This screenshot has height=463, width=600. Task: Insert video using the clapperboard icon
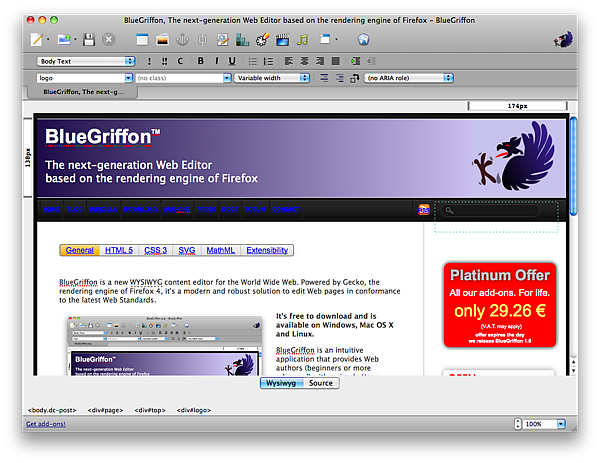point(283,40)
